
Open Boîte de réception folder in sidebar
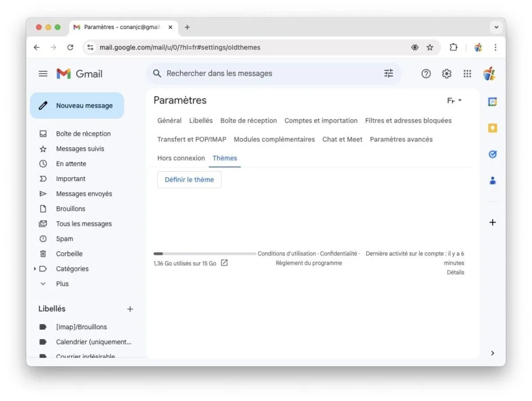click(84, 134)
